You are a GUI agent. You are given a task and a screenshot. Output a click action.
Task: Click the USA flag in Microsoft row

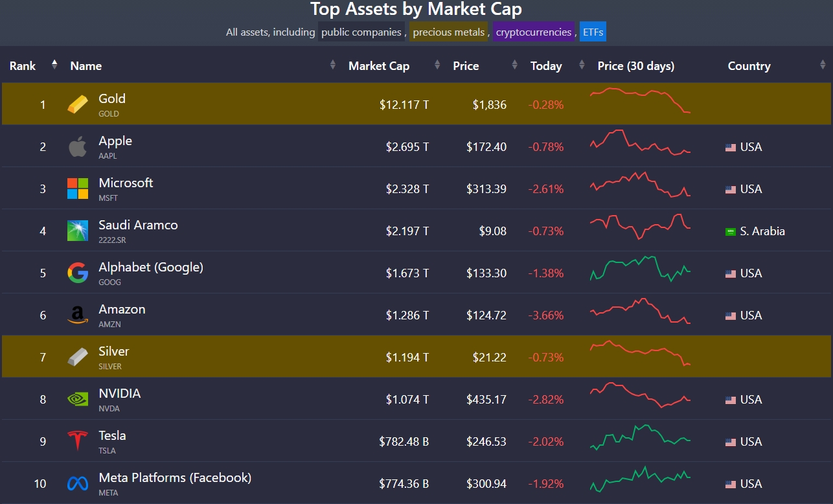[x=731, y=189]
